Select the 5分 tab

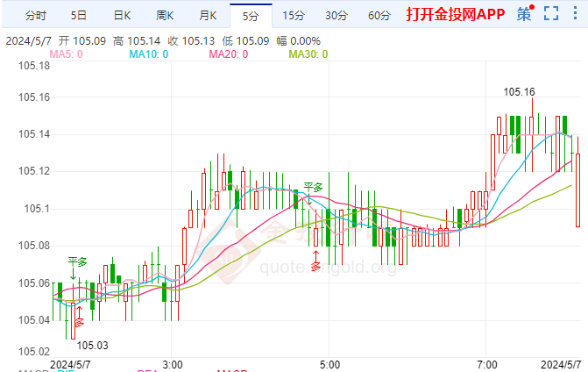[251, 16]
